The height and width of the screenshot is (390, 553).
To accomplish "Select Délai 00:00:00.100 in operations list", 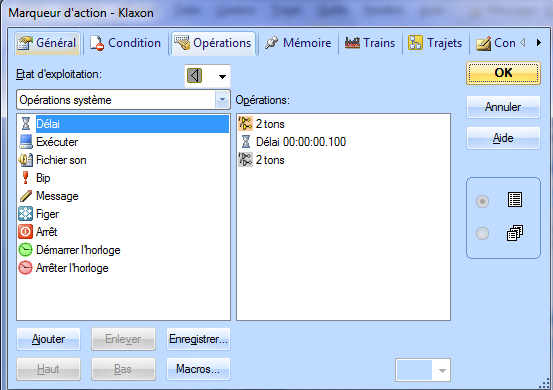I will (301, 142).
